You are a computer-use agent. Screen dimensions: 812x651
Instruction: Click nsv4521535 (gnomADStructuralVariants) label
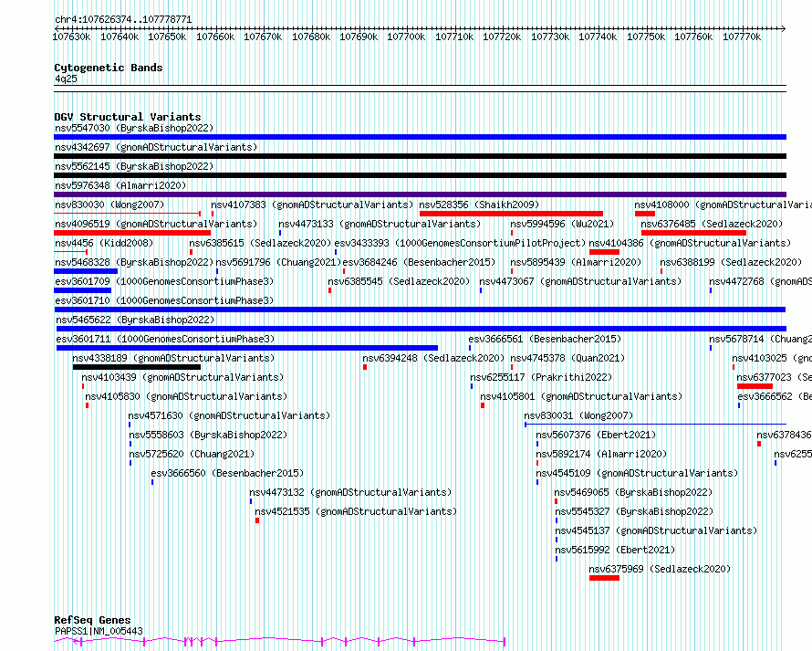pyautogui.click(x=356, y=511)
